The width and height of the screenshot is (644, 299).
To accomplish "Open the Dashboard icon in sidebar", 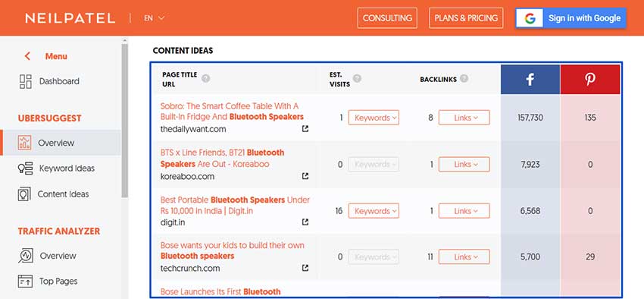I will (26, 81).
